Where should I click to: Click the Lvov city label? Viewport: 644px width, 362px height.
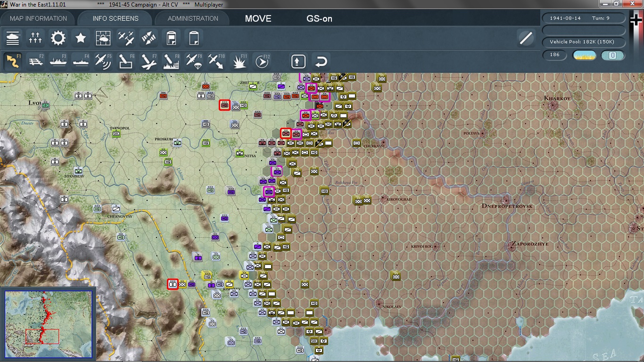pos(35,103)
